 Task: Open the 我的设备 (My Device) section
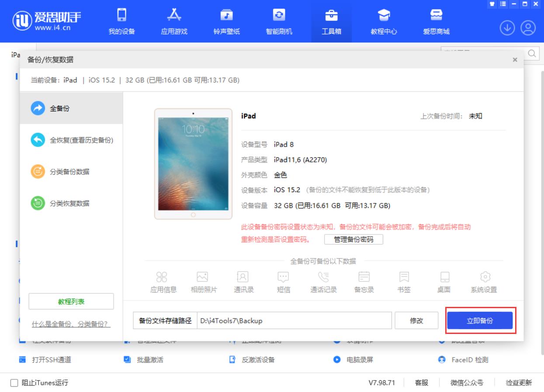[121, 21]
